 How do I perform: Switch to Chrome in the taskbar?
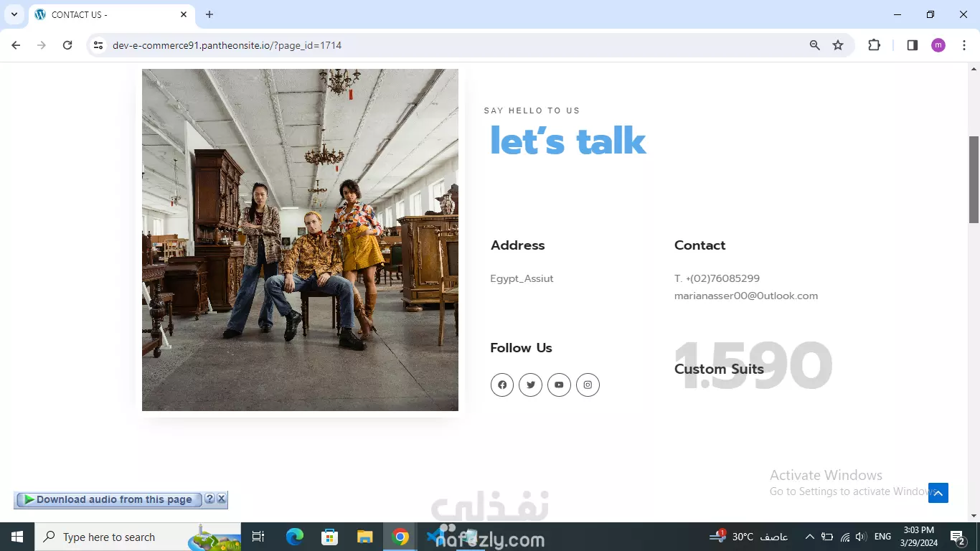point(400,537)
